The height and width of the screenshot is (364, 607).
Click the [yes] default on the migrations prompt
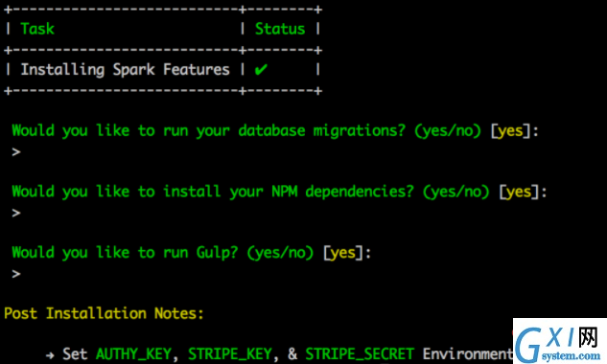pos(510,130)
